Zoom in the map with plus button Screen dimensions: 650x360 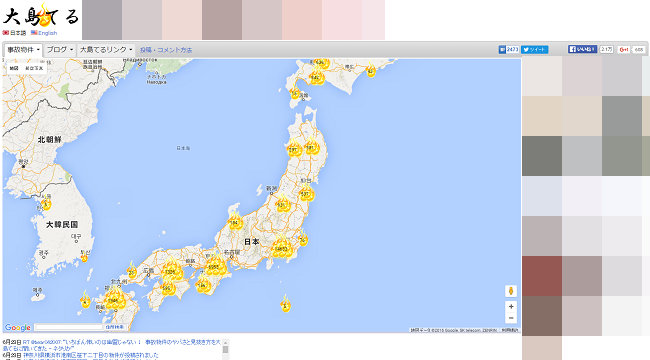511,306
